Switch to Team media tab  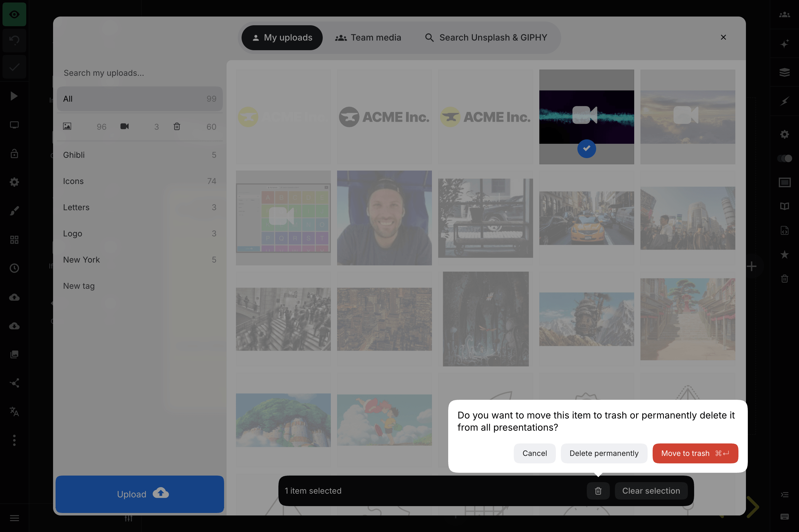[368, 37]
